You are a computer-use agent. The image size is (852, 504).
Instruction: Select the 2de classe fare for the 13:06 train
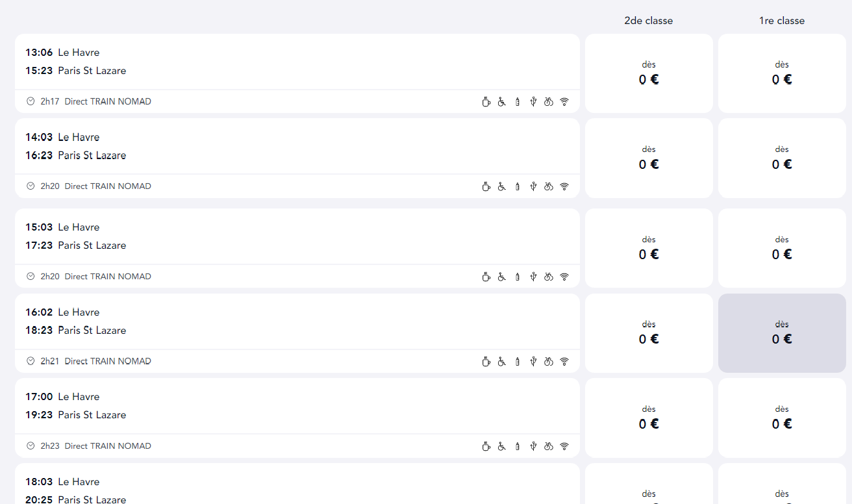(x=649, y=73)
